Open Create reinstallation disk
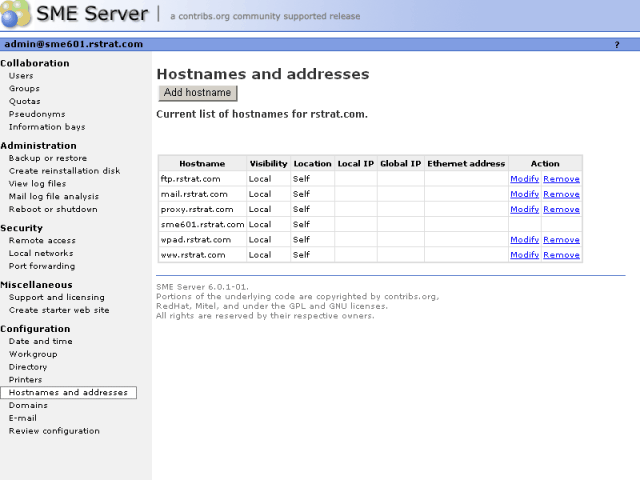Screen dimensions: 640x480 [x=64, y=171]
